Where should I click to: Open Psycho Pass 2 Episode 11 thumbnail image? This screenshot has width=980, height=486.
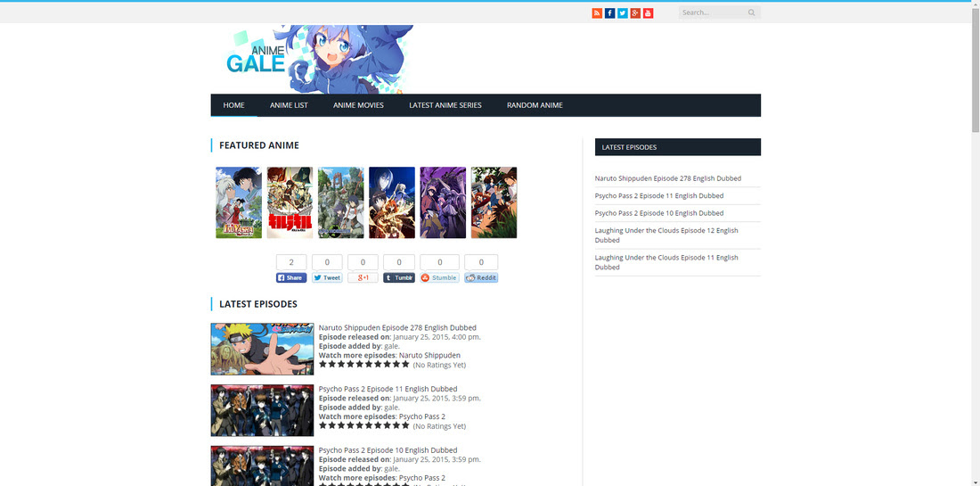click(262, 410)
